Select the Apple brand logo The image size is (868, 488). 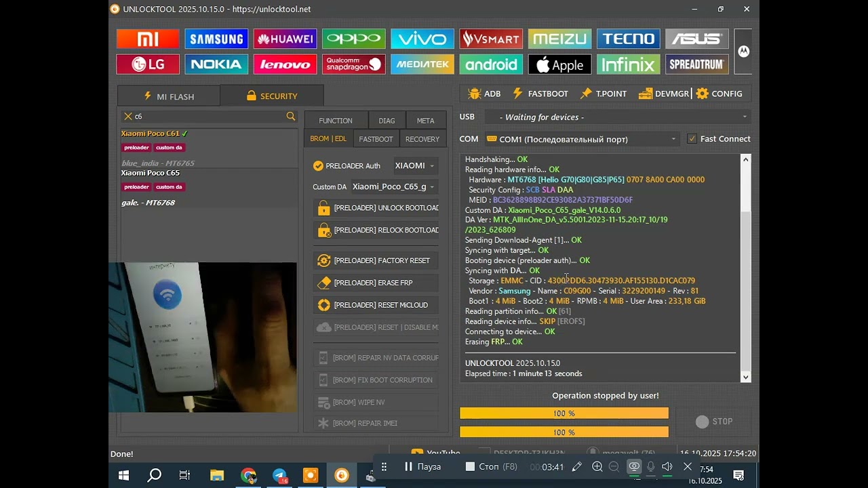point(559,64)
